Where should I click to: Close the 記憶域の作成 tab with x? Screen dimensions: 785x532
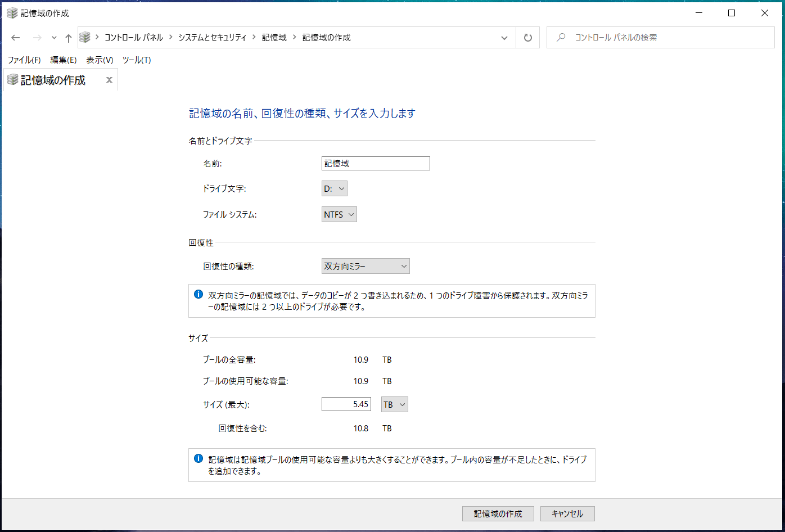point(109,80)
